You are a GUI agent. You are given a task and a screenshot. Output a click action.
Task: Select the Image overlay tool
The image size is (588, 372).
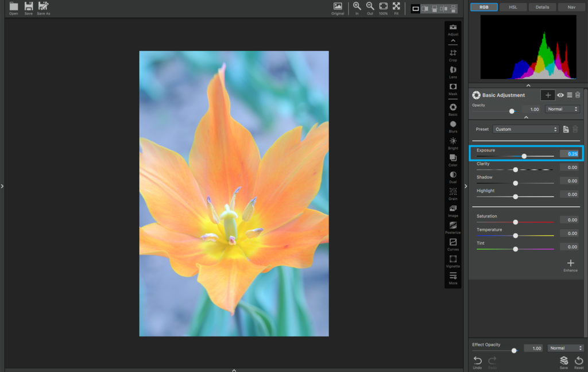pyautogui.click(x=453, y=211)
